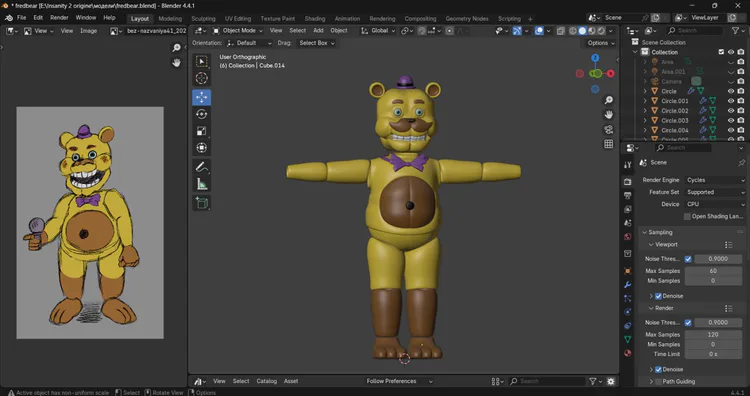
Task: Open the Feature Set Supported dropdown
Action: pos(715,192)
